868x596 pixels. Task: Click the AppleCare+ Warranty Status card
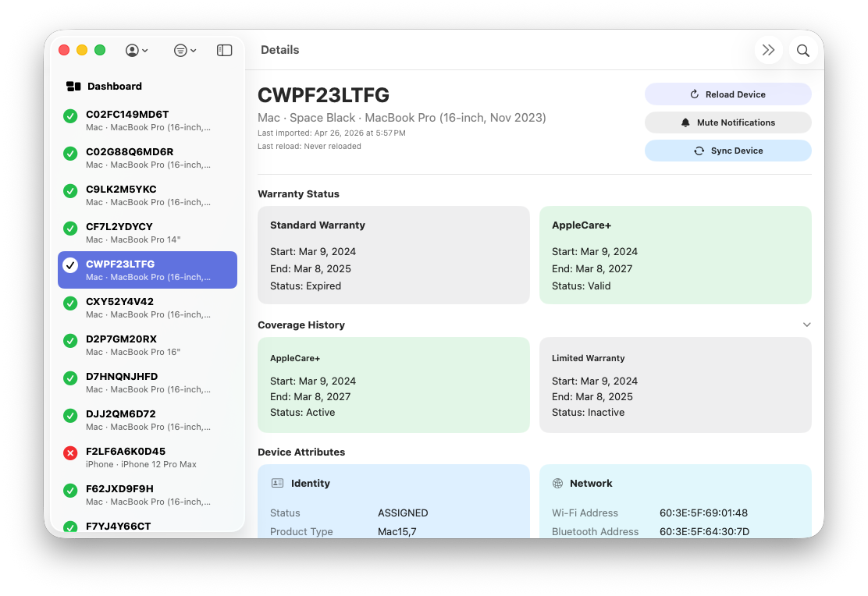675,255
